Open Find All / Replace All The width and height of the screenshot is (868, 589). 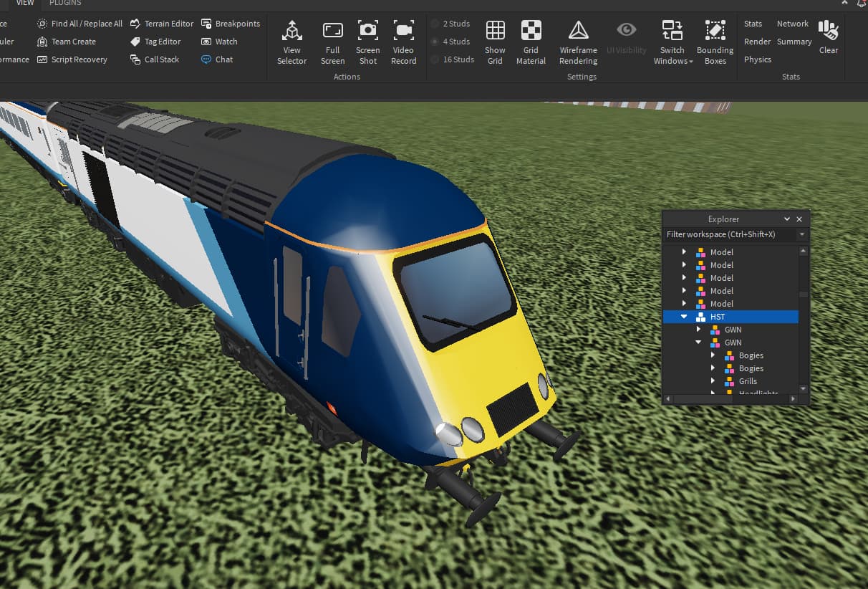click(x=79, y=24)
